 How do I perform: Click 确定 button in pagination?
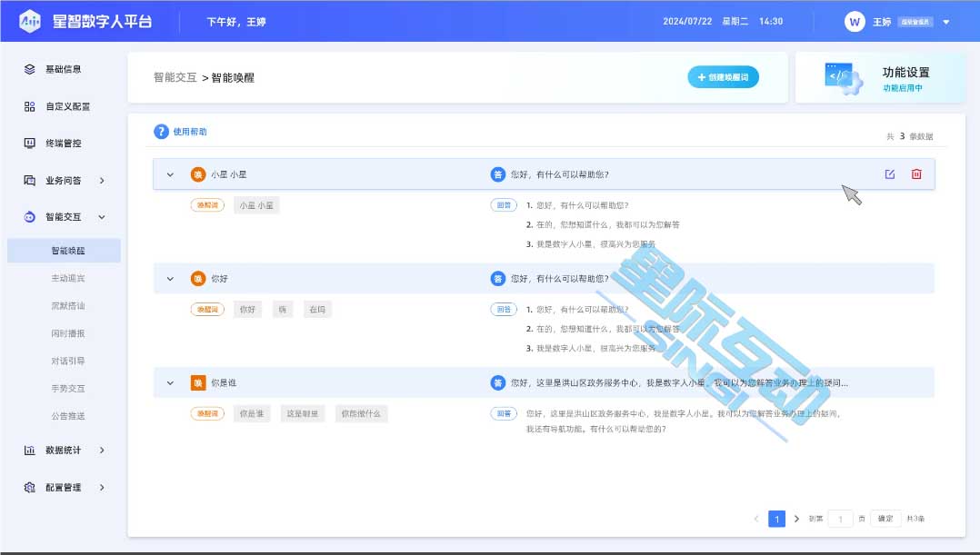(885, 519)
